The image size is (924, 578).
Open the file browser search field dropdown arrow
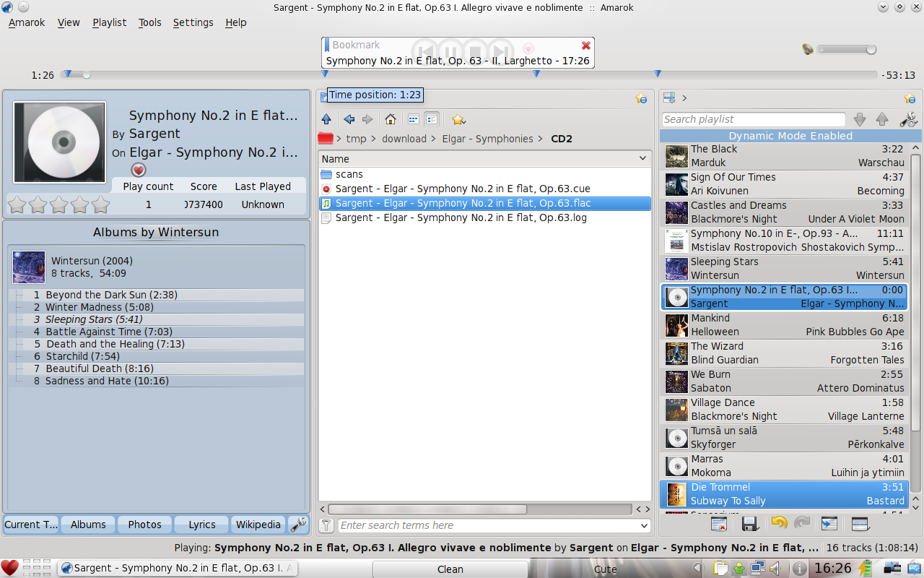(645, 526)
